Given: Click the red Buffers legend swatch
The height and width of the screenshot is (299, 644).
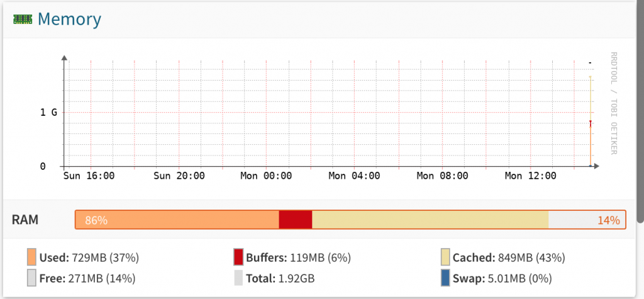Looking at the screenshot, I should click(x=238, y=257).
